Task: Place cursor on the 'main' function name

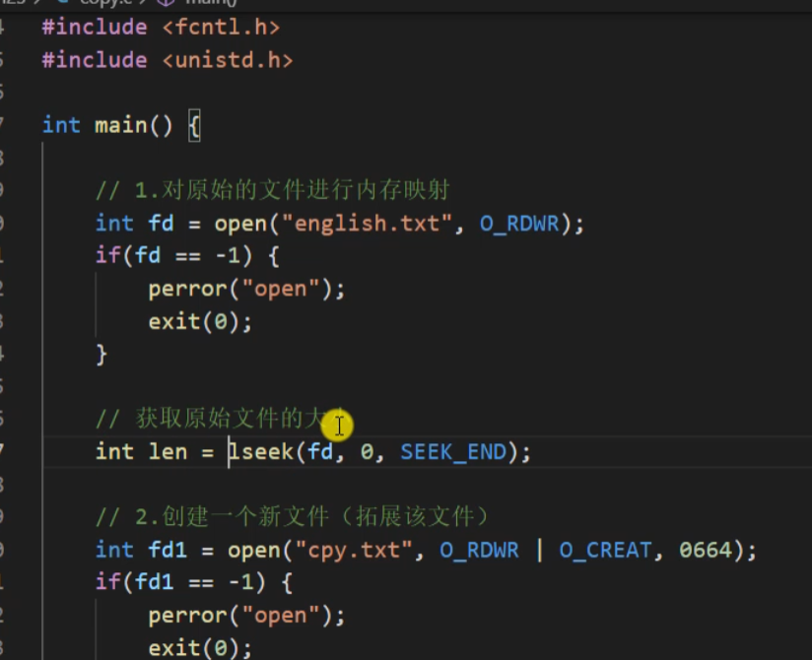Action: 120,125
